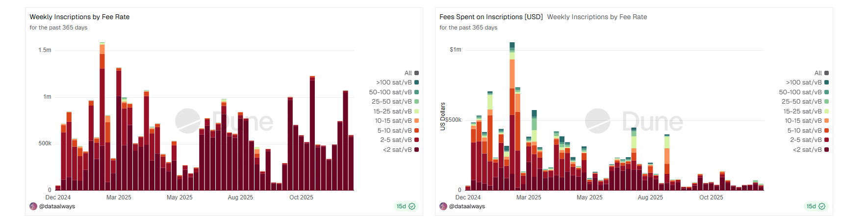The width and height of the screenshot is (868, 223).
Task: Click the dataalways avatar in left chart
Action: (33, 206)
